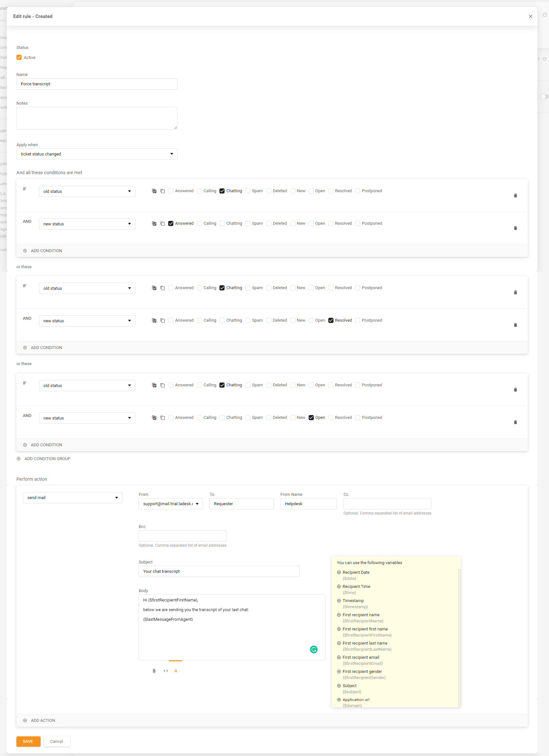Open the Apply when dropdown
Image resolution: width=549 pixels, height=756 pixels.
click(97, 154)
